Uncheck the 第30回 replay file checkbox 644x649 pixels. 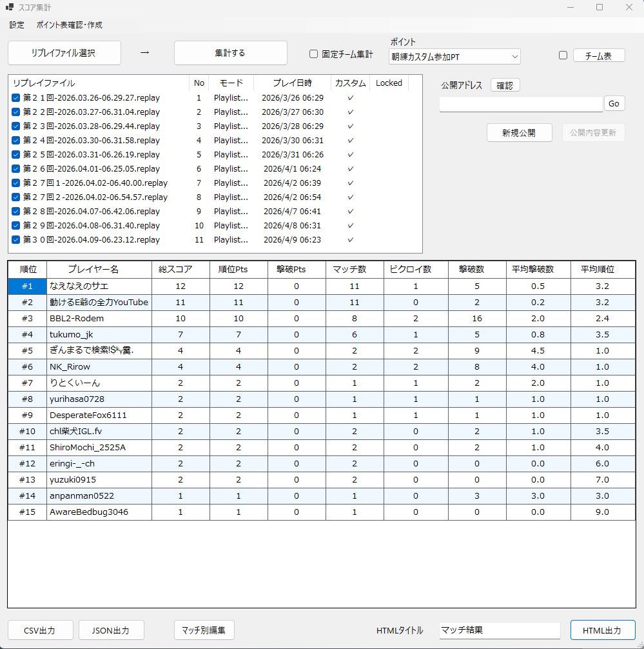15,239
